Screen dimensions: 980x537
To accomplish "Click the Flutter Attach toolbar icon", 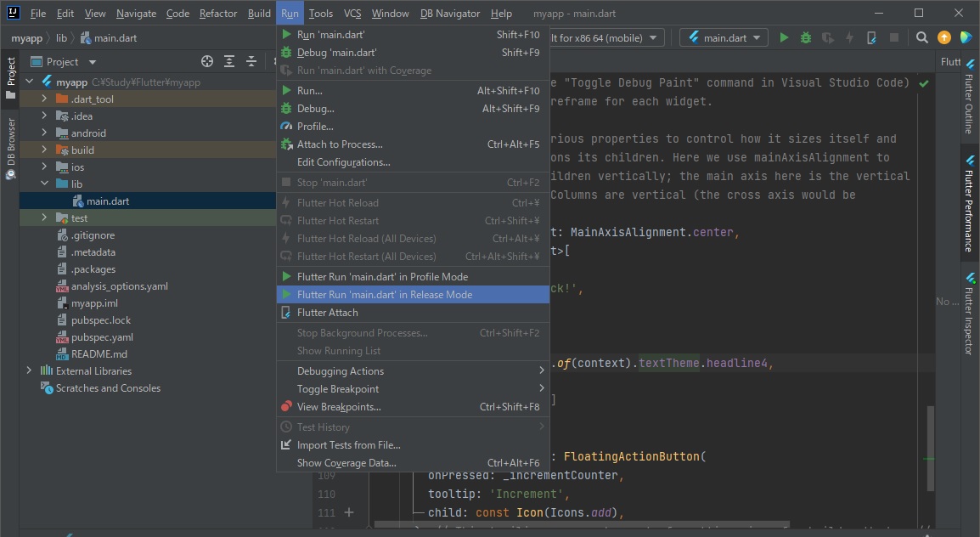I will (x=871, y=37).
